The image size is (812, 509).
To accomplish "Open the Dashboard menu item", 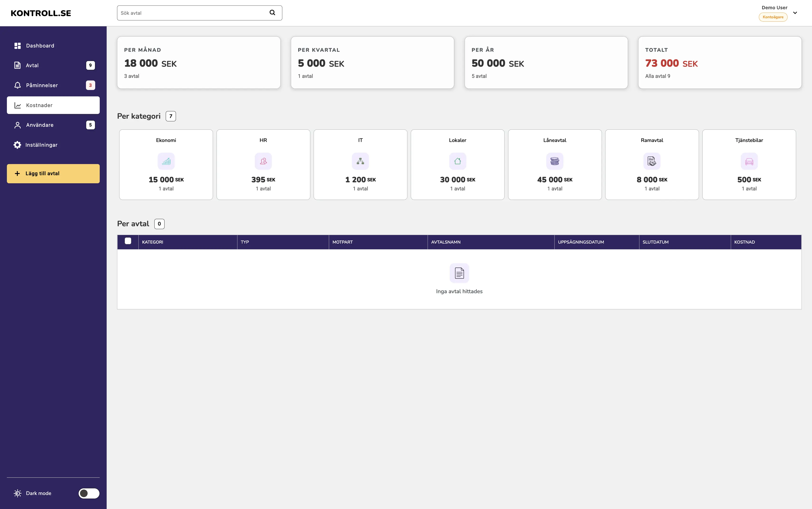I will [53, 46].
